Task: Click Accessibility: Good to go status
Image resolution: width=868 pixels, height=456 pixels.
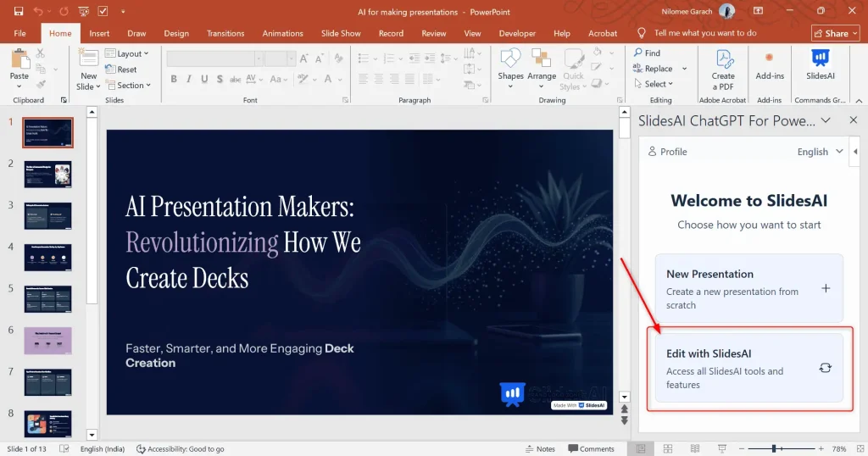Action: (181, 449)
